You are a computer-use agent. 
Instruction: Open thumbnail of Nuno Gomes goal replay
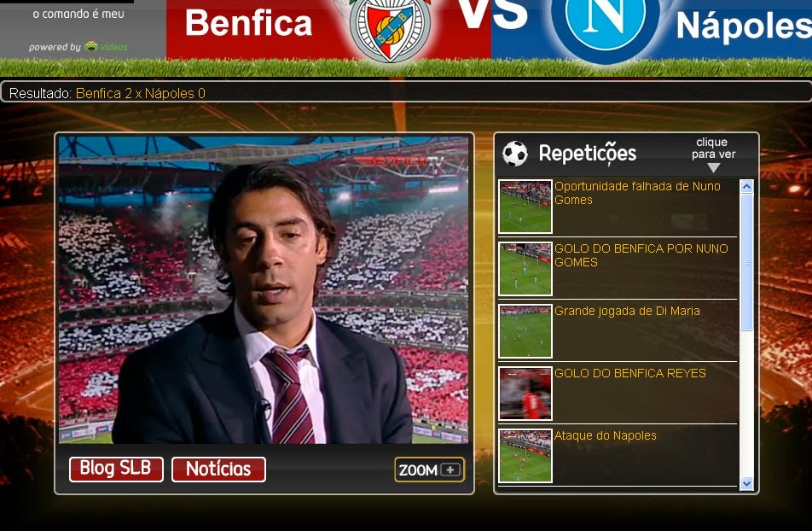click(x=525, y=269)
